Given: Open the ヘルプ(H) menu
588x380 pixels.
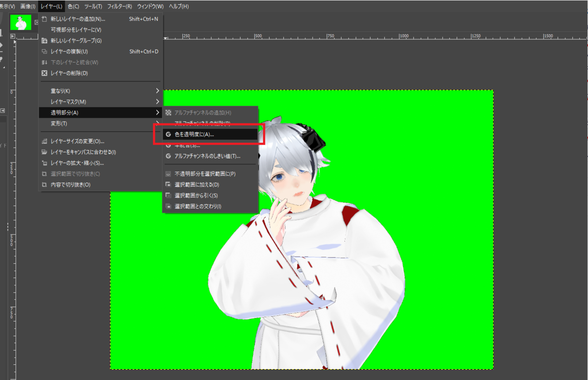Looking at the screenshot, I should (x=178, y=6).
